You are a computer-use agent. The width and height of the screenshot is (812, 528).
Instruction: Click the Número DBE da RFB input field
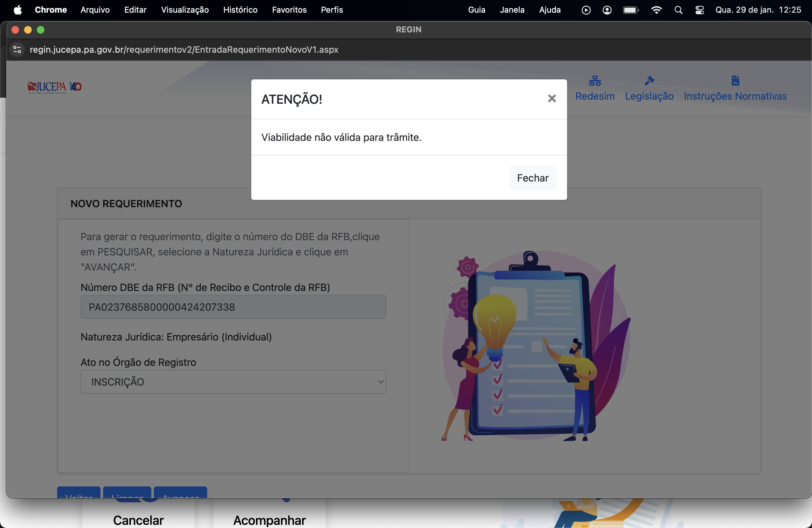(233, 307)
